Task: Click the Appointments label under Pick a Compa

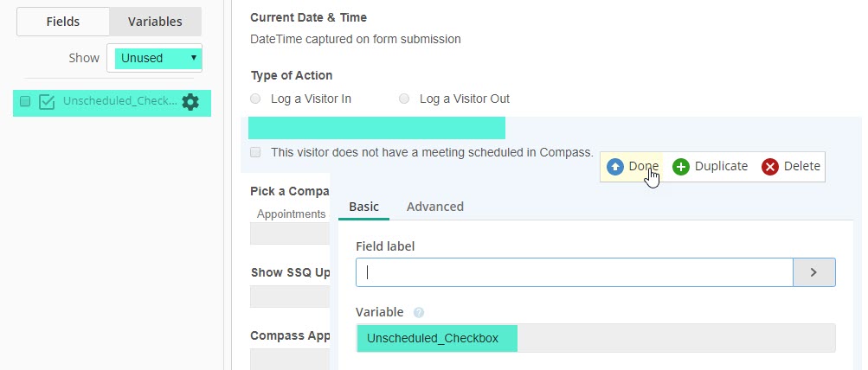Action: (x=291, y=214)
